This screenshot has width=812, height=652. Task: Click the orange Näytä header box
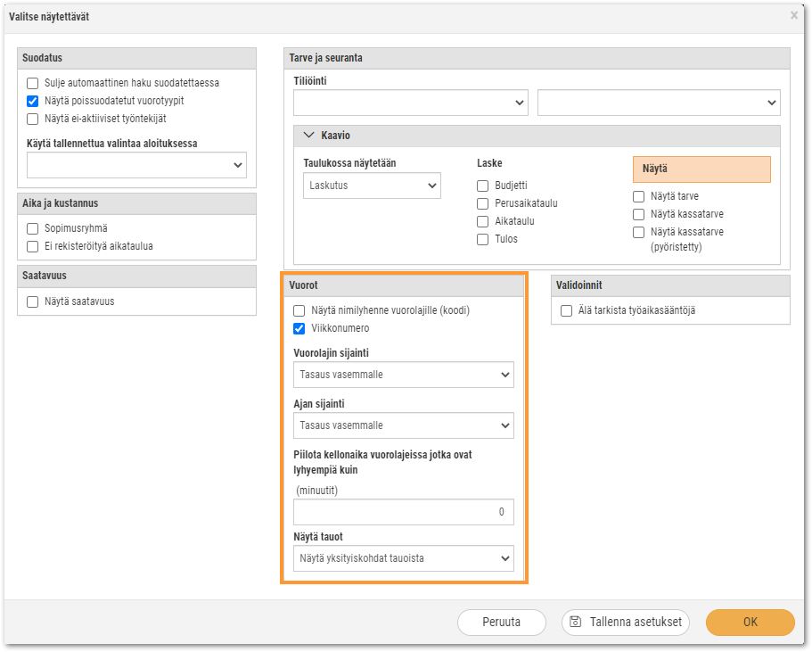(x=701, y=169)
